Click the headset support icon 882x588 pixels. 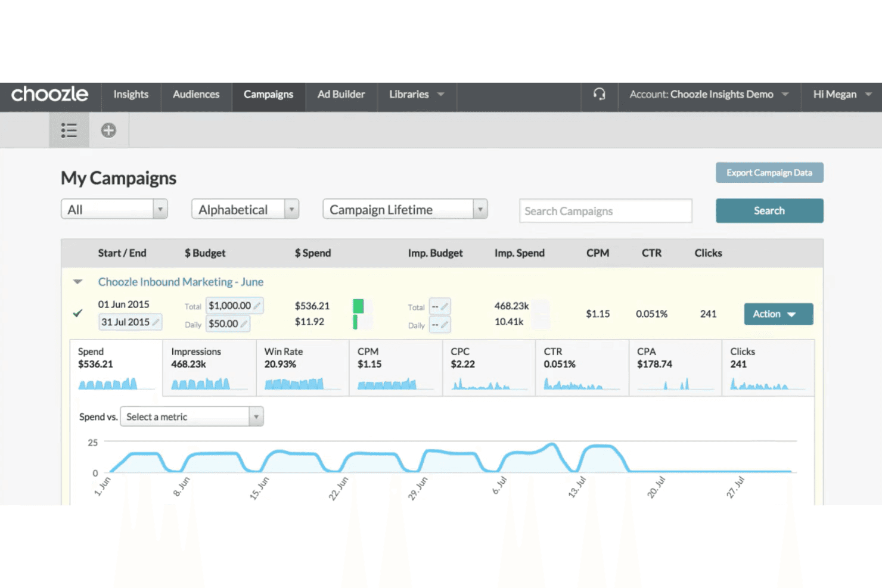pyautogui.click(x=599, y=94)
